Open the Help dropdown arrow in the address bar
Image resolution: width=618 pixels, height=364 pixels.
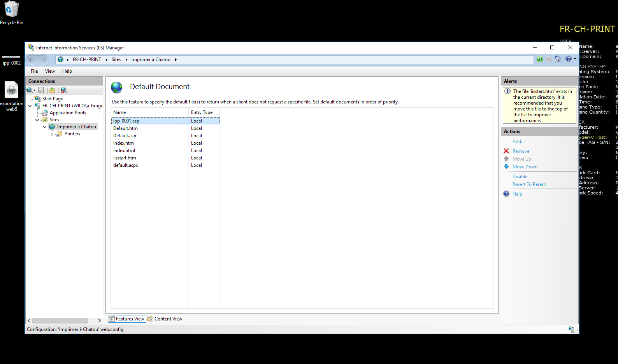pos(575,59)
